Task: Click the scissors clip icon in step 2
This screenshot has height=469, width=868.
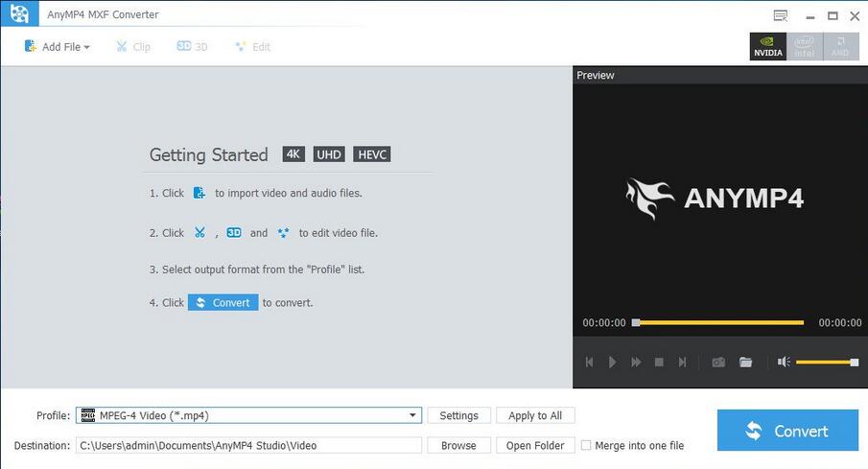Action: pos(199,232)
